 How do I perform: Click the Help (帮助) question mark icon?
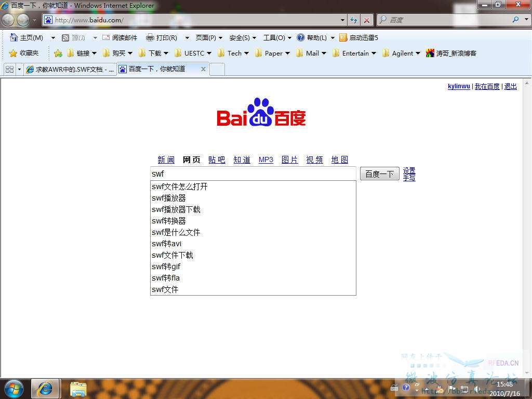coord(301,37)
